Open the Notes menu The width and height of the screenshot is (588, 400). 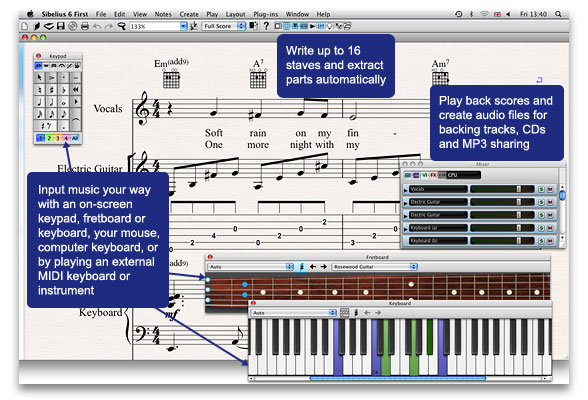pyautogui.click(x=163, y=14)
